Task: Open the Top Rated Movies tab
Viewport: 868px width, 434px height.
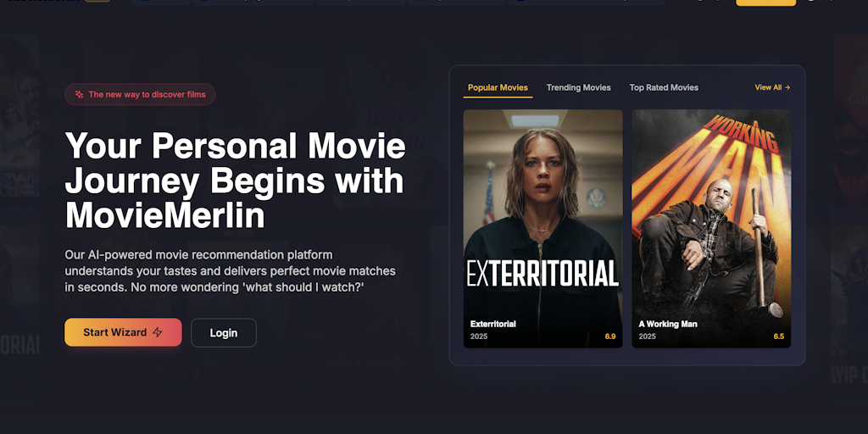Action: click(x=664, y=87)
